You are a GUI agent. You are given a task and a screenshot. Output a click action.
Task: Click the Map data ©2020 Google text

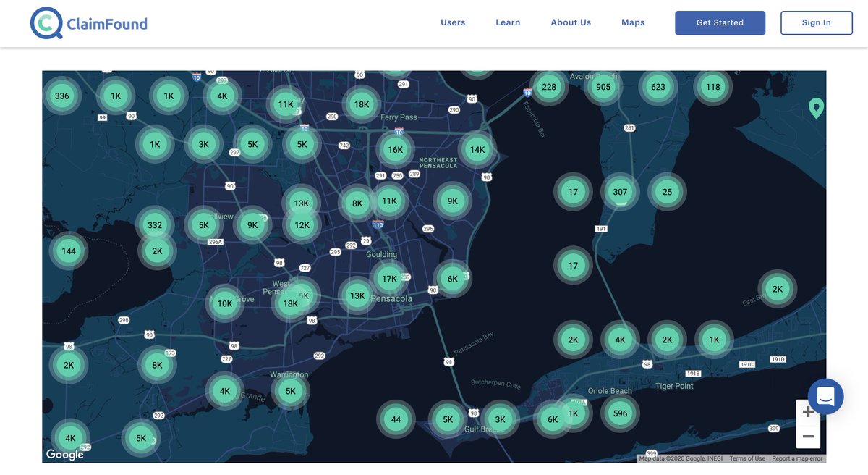(681, 458)
